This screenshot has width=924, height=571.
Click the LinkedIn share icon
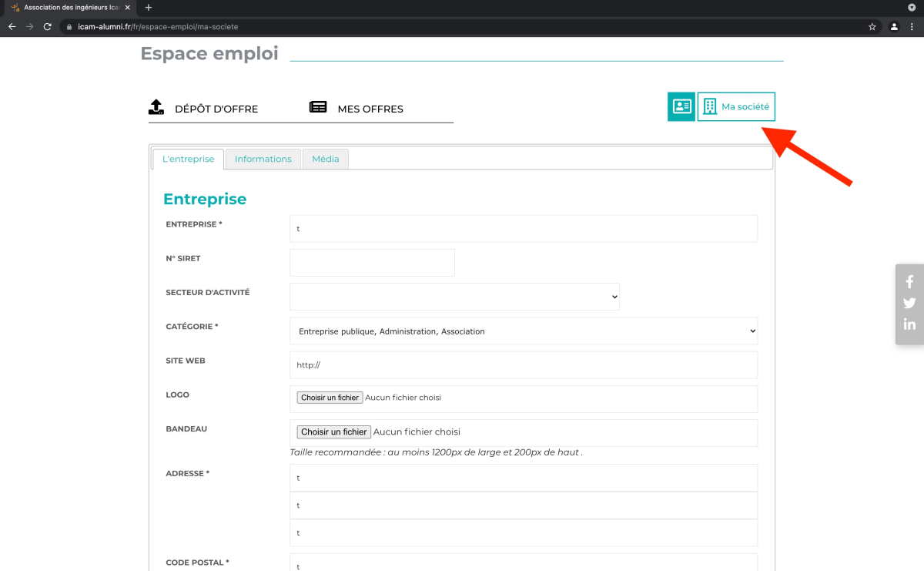(x=909, y=324)
